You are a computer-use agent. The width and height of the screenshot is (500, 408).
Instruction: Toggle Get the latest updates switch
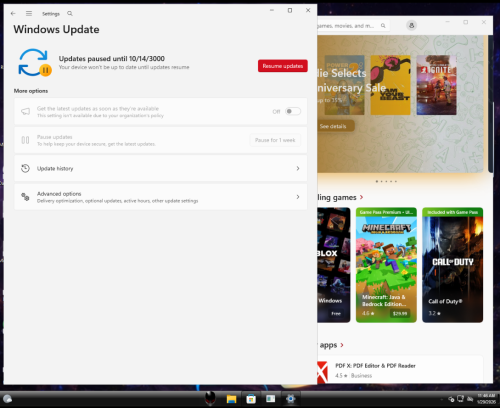coord(293,111)
